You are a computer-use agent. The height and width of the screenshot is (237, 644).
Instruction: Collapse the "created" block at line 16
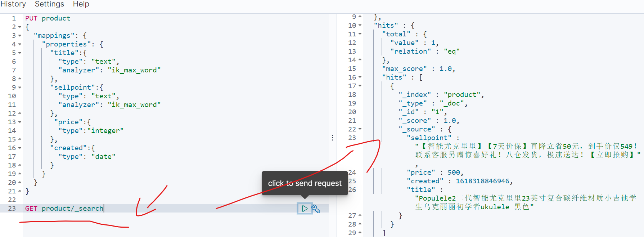(20, 148)
